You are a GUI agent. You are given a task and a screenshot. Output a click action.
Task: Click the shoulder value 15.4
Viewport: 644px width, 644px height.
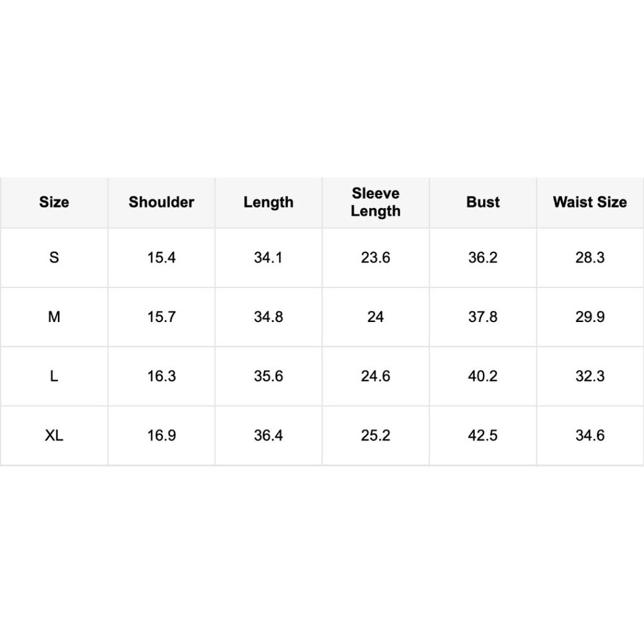click(162, 258)
